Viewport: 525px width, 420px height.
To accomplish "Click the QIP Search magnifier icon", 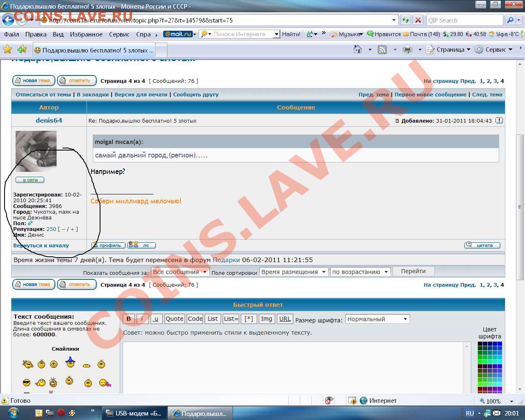I will point(510,20).
